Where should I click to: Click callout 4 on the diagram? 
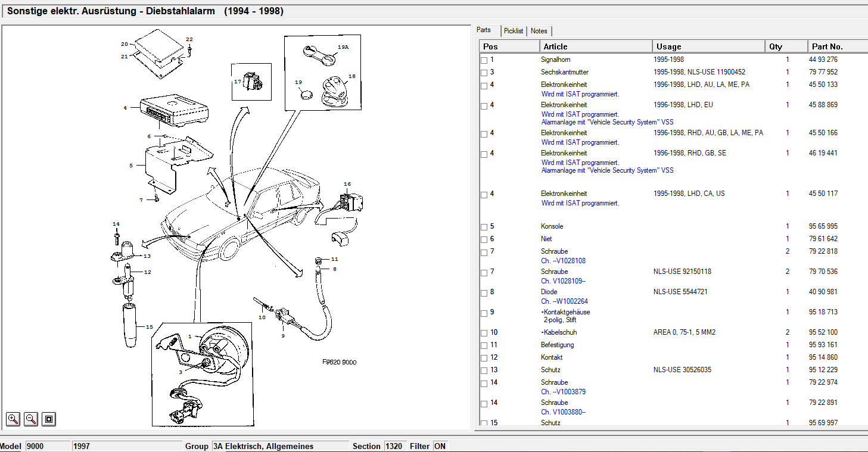[x=125, y=108]
